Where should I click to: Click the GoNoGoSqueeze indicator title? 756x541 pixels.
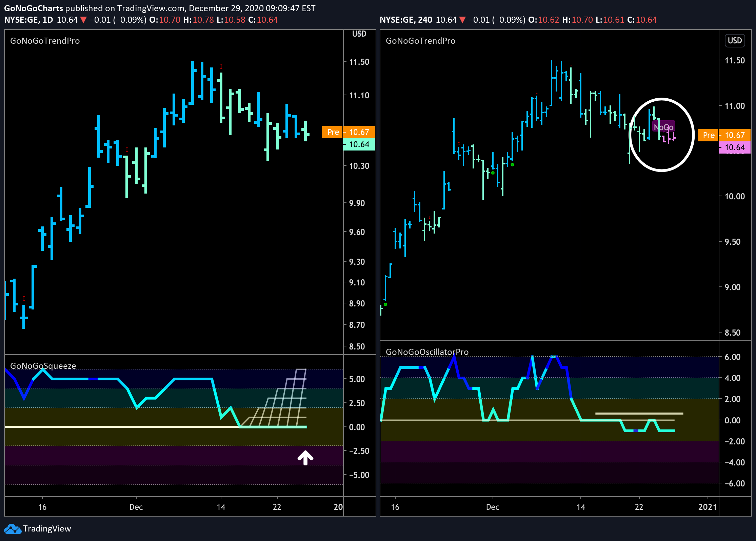click(43, 366)
